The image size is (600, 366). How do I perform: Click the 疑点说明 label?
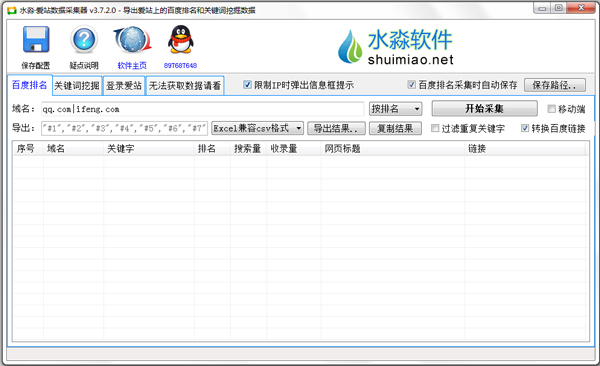tap(84, 65)
